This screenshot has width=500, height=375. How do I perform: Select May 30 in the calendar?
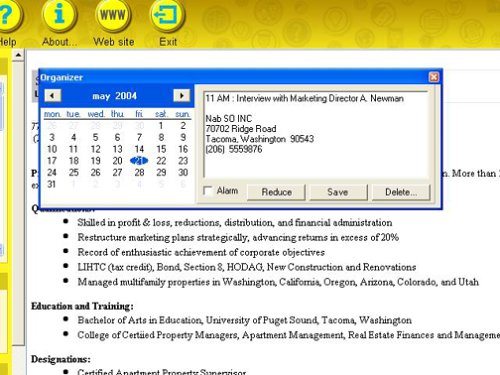click(x=183, y=173)
